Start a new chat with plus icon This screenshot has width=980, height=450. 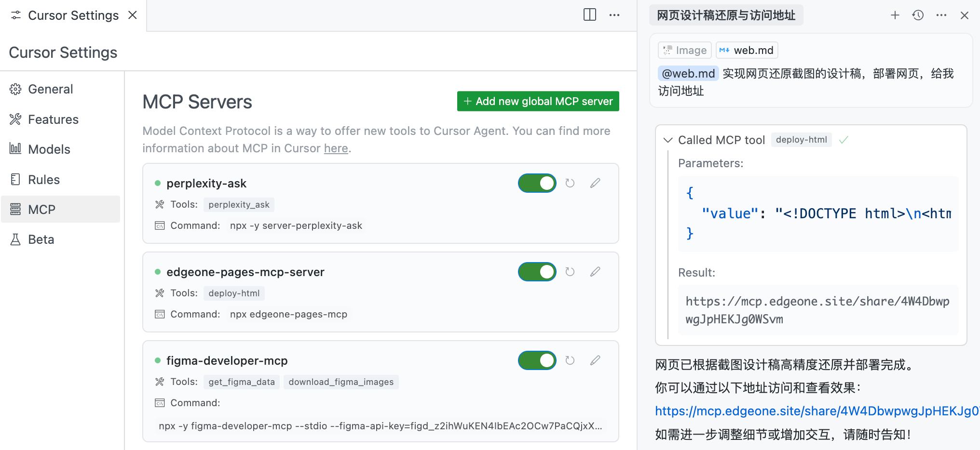[895, 15]
